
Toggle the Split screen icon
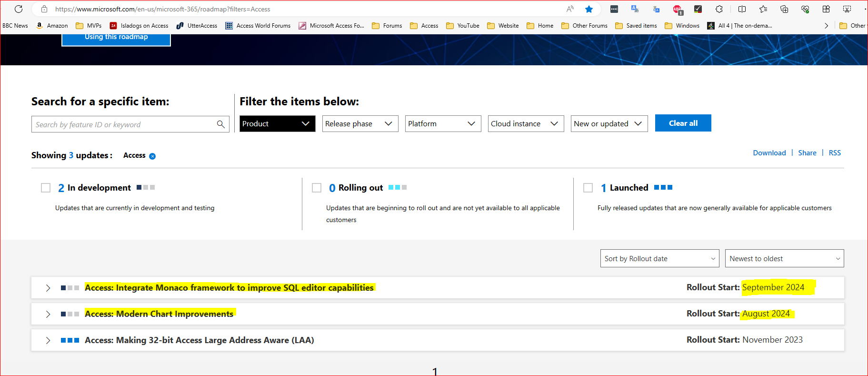click(742, 9)
